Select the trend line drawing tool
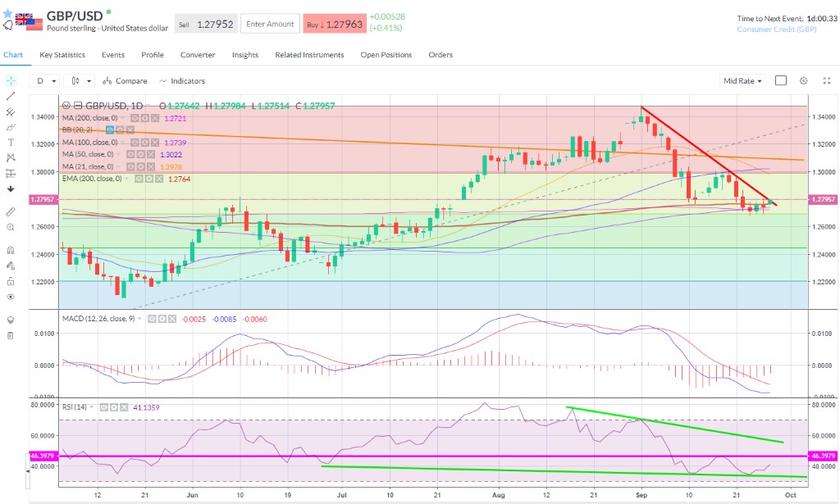This screenshot has width=840, height=504. click(11, 96)
